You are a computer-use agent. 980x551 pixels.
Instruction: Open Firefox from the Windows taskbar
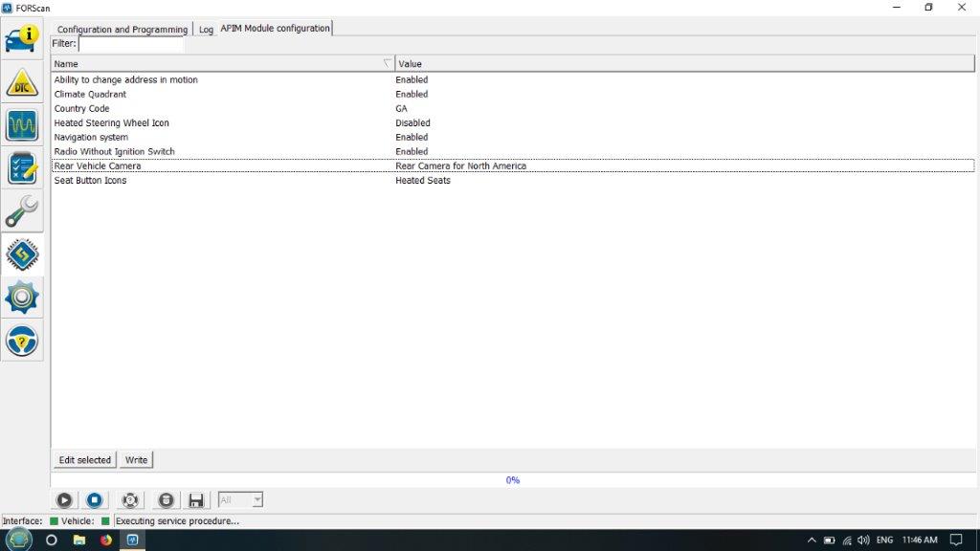106,540
